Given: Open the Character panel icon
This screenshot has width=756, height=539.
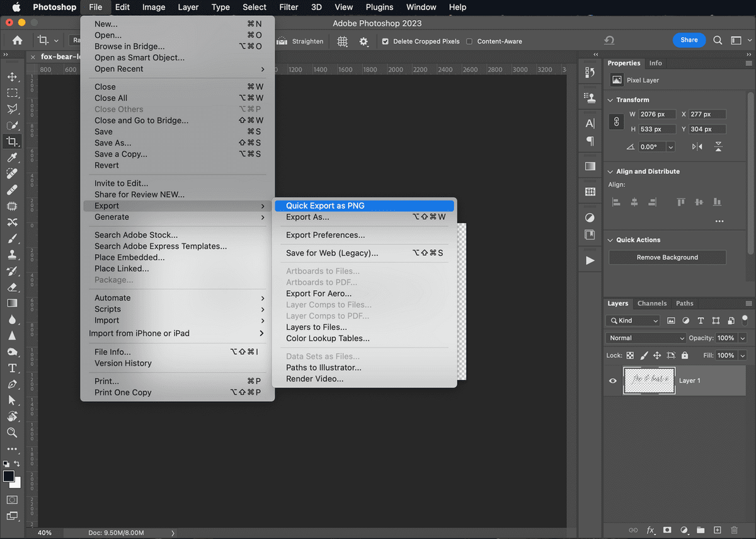Looking at the screenshot, I should coord(590,124).
